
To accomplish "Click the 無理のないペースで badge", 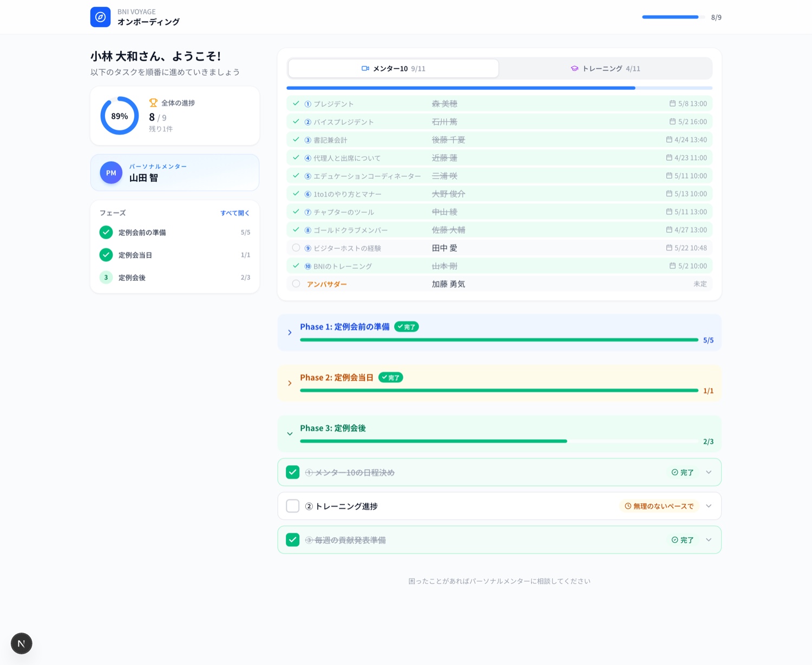I will pyautogui.click(x=659, y=506).
